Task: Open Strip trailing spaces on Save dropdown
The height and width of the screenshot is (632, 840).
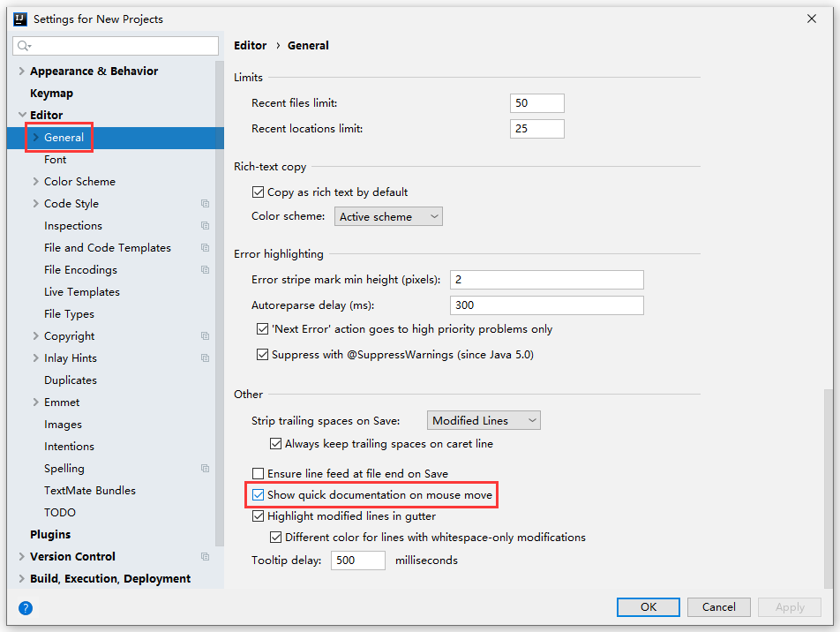Action: click(x=484, y=421)
